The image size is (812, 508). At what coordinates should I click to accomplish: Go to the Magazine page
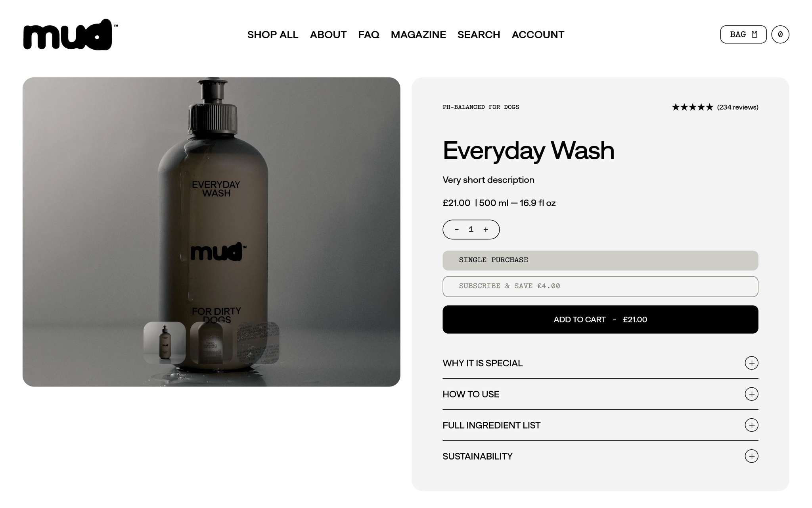pos(418,35)
